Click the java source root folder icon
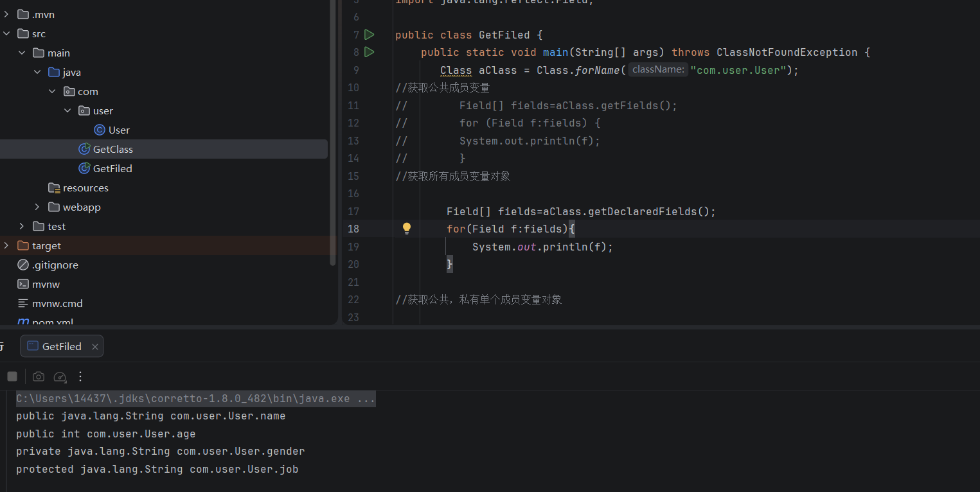Screen dimensions: 980x492 pos(54,72)
